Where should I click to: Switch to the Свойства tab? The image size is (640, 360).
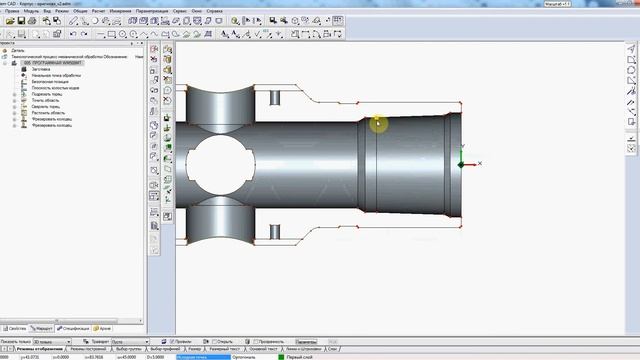15,328
